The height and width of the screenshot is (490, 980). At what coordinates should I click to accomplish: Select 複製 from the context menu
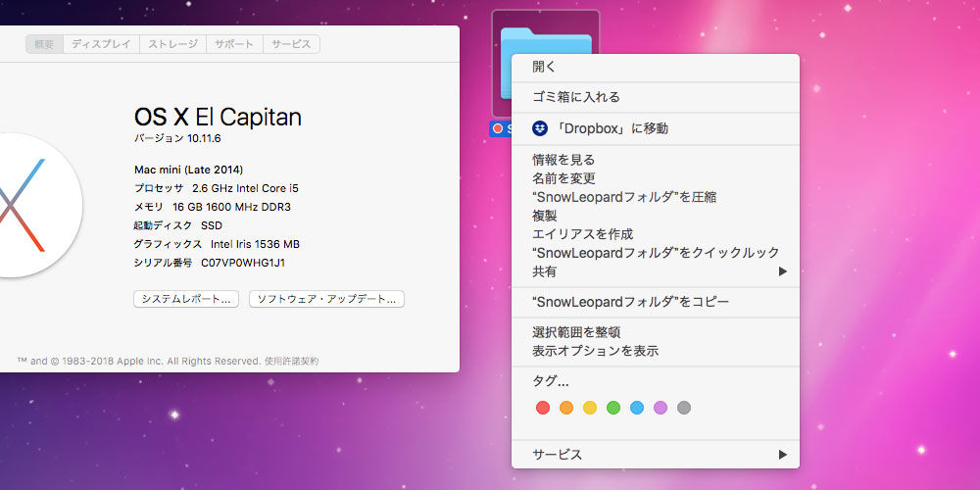655,216
